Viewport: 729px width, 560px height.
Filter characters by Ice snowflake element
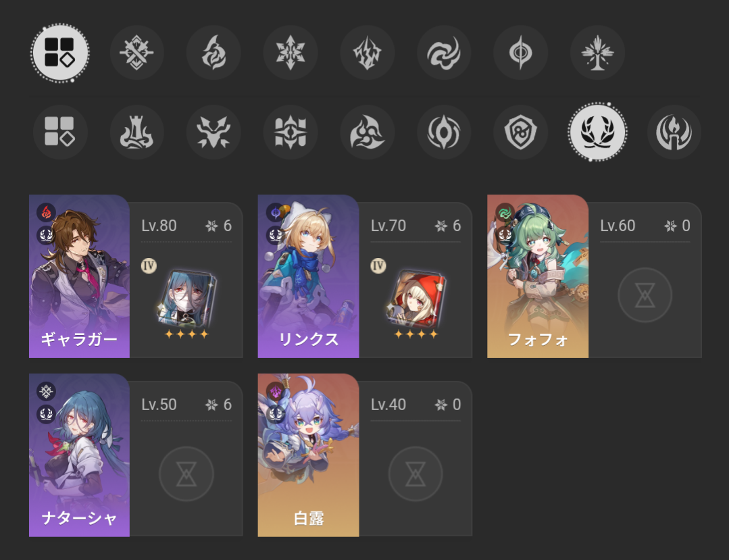290,53
